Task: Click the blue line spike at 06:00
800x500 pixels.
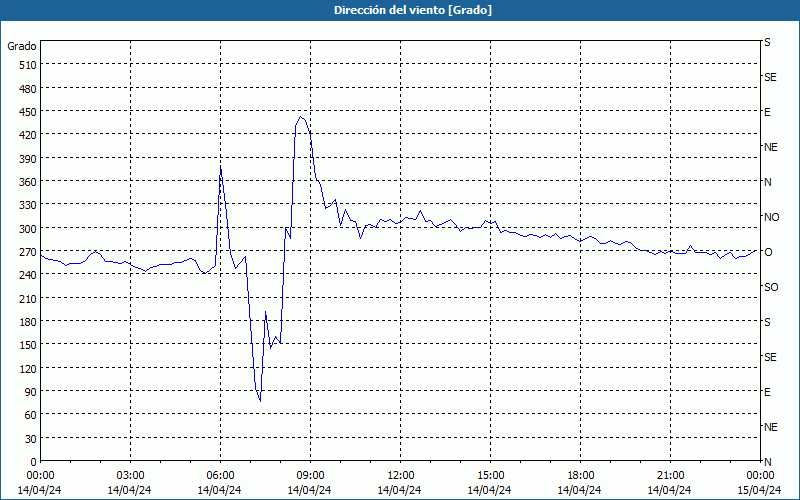Action: coord(220,166)
